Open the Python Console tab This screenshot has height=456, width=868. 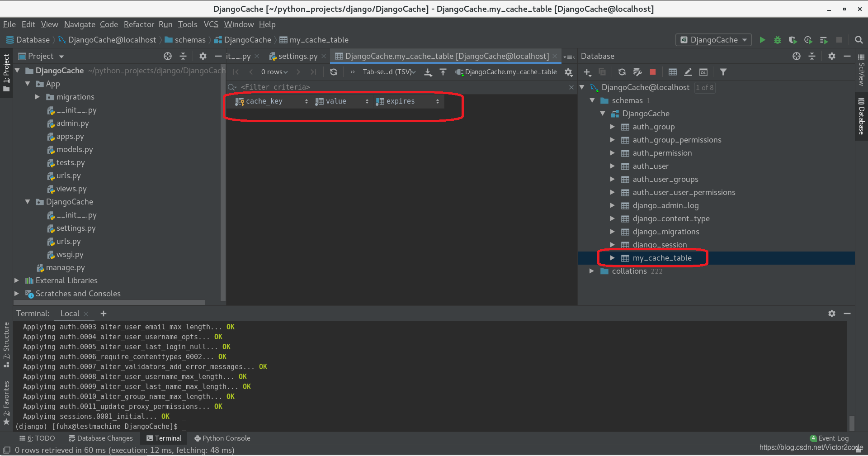222,438
